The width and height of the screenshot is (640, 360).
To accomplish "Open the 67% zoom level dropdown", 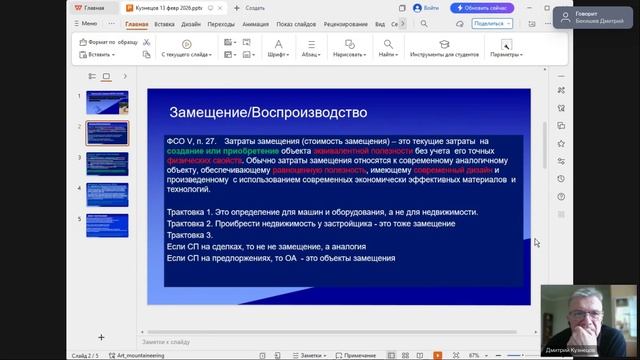I will tap(478, 356).
